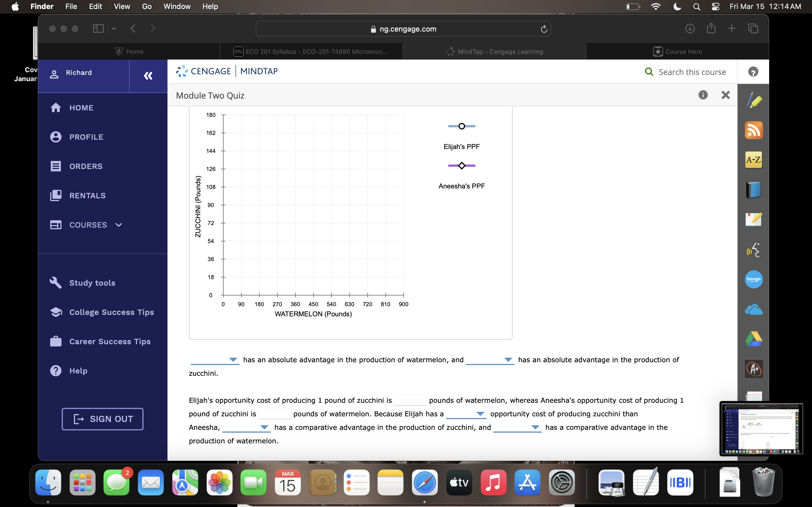812x507 pixels.
Task: Open the A+ grades tool
Action: tap(754, 369)
